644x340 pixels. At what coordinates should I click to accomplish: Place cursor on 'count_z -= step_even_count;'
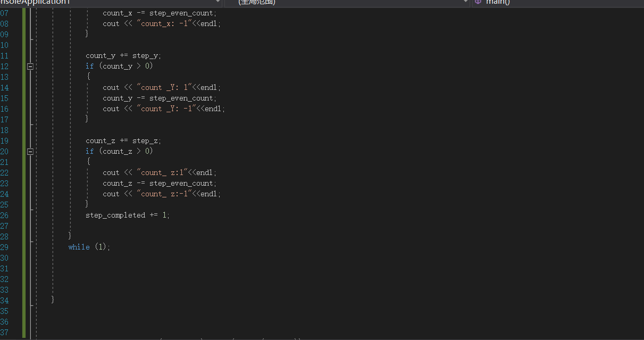click(x=160, y=183)
